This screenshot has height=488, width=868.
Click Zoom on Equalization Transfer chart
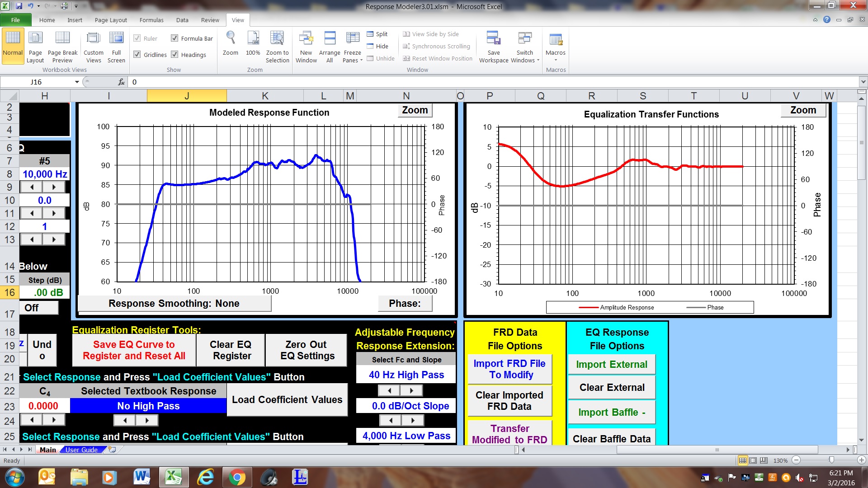click(x=803, y=110)
